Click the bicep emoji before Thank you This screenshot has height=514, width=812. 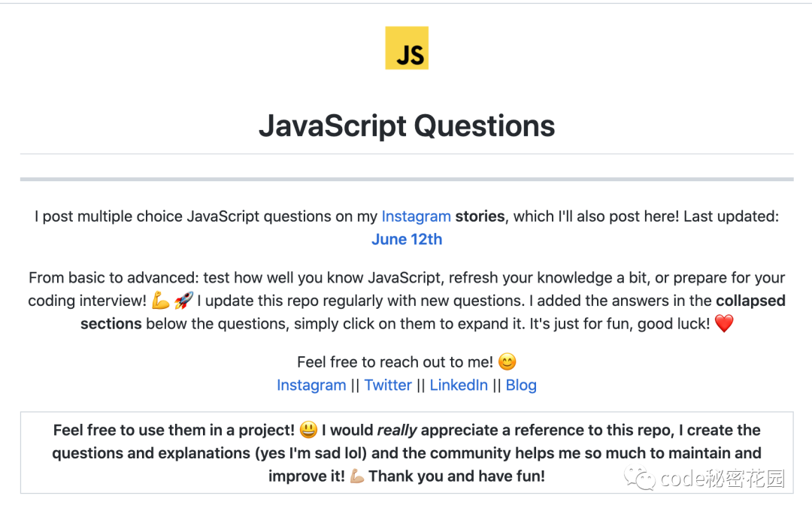[356, 476]
